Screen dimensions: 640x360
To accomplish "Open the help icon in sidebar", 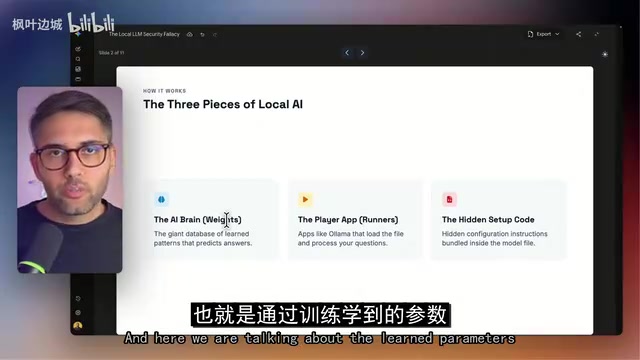I will (78, 313).
